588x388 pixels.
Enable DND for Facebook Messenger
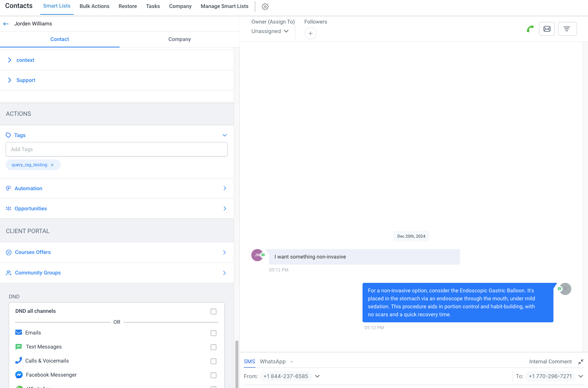[x=213, y=375]
